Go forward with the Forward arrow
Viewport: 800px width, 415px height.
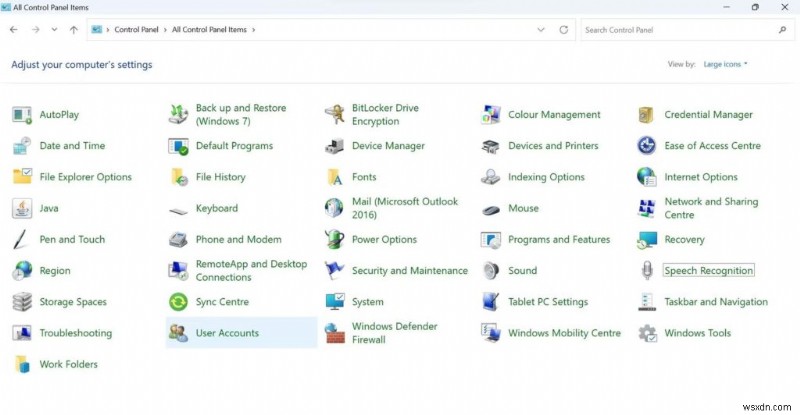tap(35, 30)
